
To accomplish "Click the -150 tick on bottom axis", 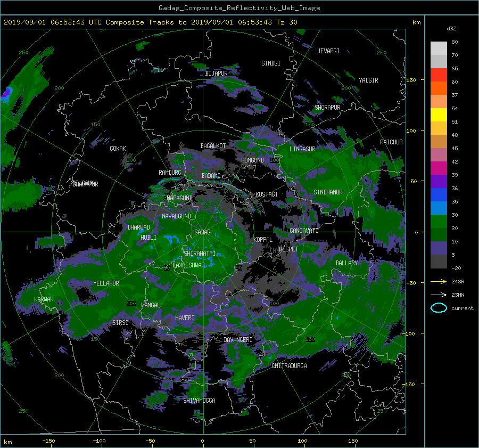I will 48,441.
